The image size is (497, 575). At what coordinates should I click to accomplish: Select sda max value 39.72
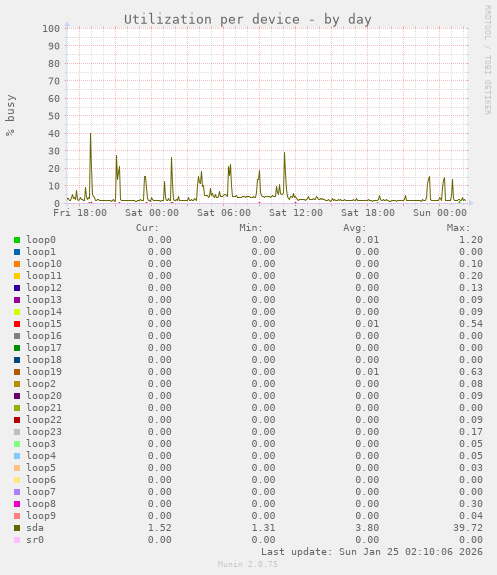[468, 528]
